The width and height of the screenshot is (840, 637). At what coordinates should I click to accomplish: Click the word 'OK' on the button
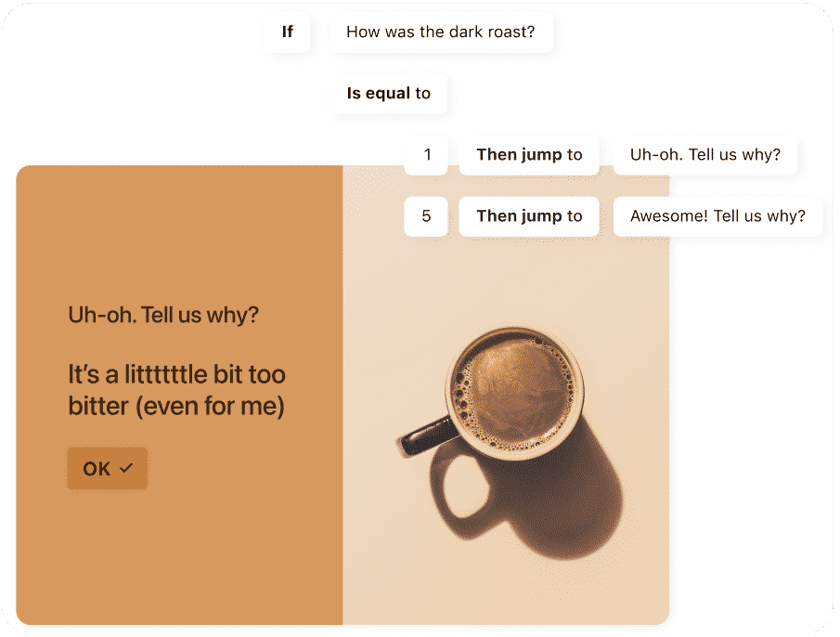point(97,469)
